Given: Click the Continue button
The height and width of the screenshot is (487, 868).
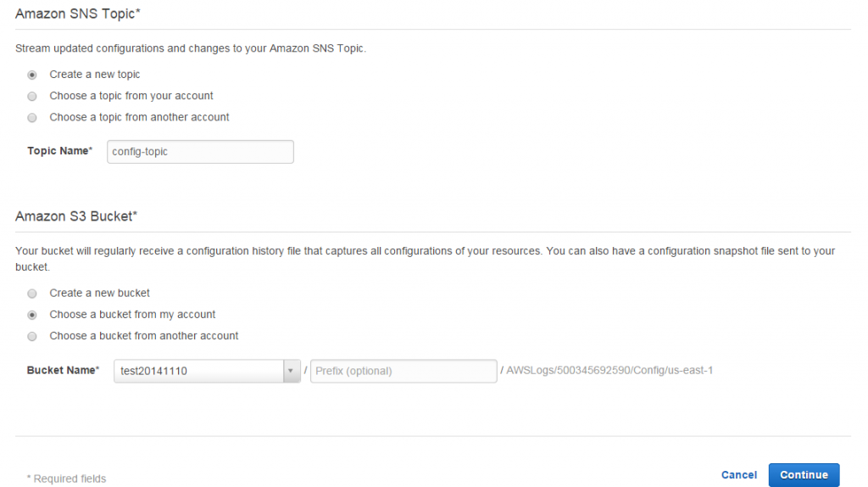Looking at the screenshot, I should [x=804, y=475].
